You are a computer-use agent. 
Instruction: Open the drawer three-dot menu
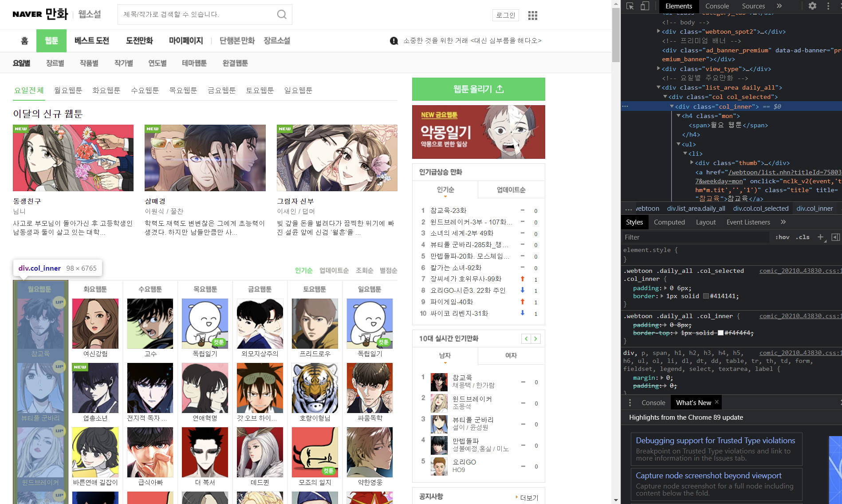point(630,403)
